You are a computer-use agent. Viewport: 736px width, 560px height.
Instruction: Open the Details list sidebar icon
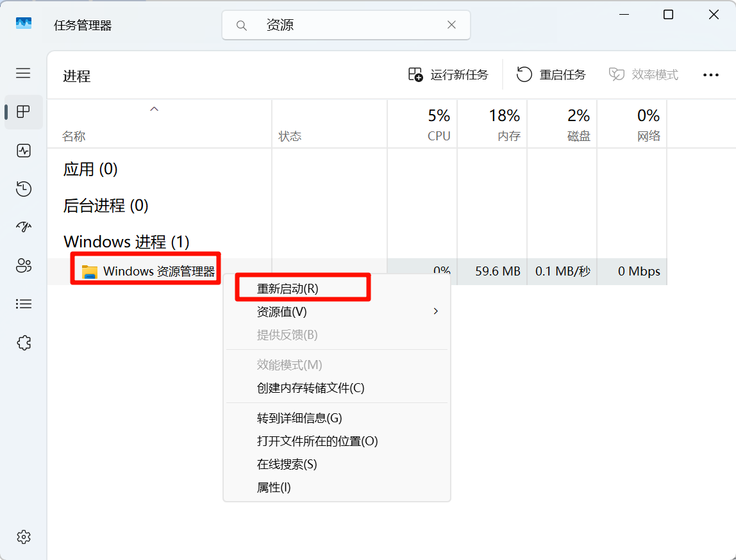24,304
